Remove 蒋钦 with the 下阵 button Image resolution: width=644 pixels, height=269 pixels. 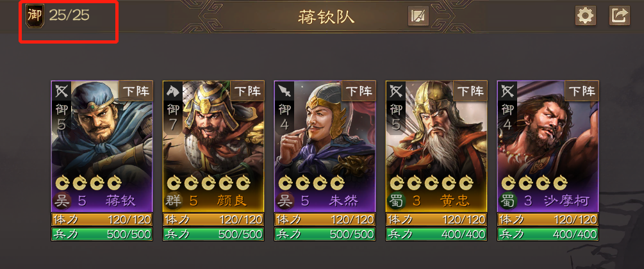(x=136, y=91)
